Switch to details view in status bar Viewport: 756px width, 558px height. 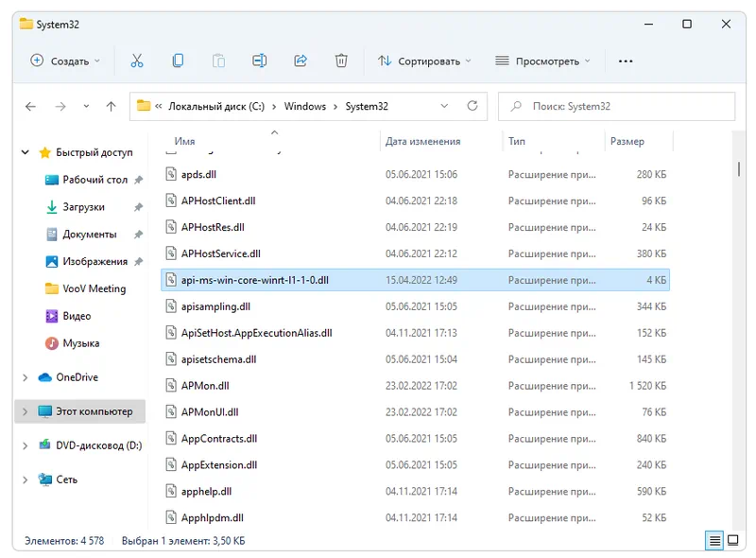coord(715,541)
